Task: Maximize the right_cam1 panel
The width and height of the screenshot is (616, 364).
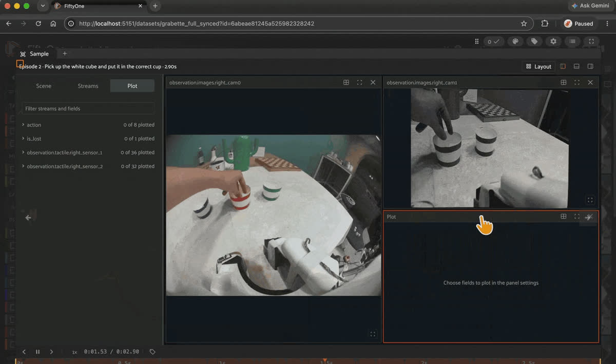Action: 577,82
